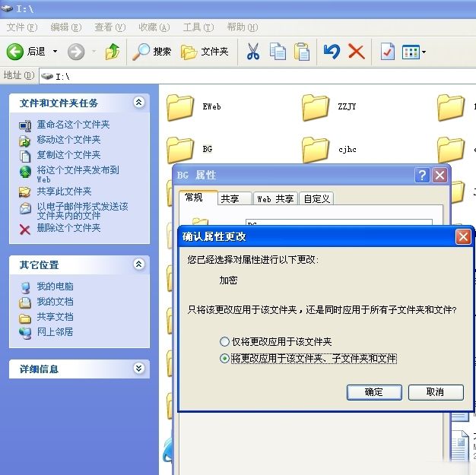Screen dimensions: 476x475
Task: Click the address bar showing I:\
Action: [251, 76]
